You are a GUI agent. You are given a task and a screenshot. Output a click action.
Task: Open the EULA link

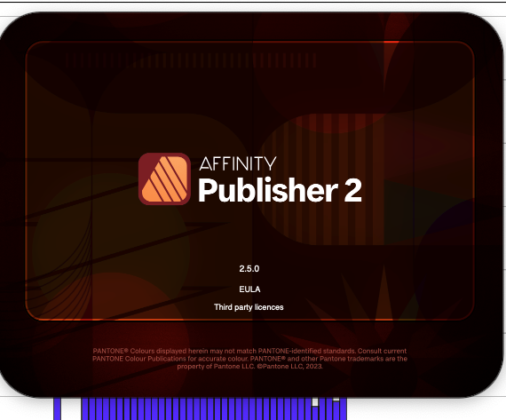249,289
